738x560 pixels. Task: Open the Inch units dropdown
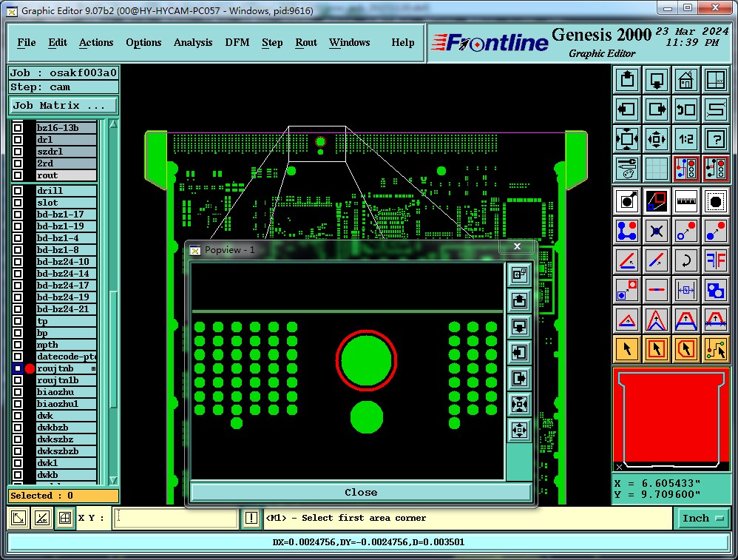coord(703,518)
